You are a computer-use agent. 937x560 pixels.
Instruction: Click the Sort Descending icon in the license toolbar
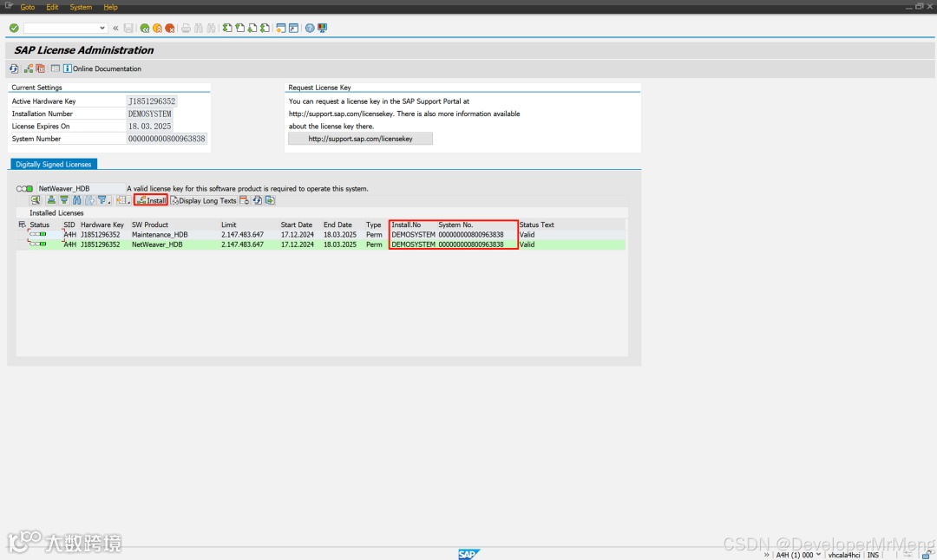pyautogui.click(x=64, y=200)
